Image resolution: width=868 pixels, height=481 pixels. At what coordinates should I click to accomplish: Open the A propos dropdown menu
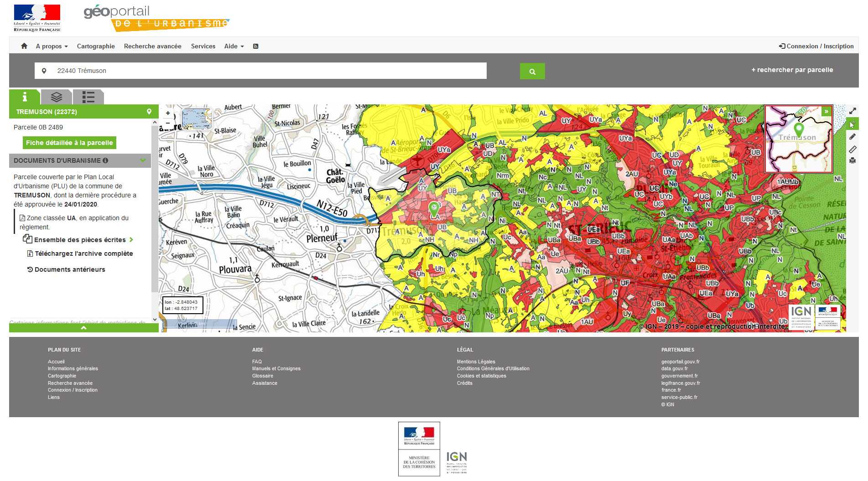52,46
